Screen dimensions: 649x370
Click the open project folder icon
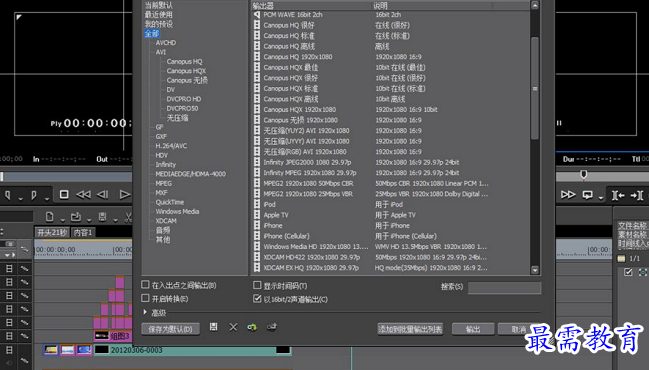[76, 216]
